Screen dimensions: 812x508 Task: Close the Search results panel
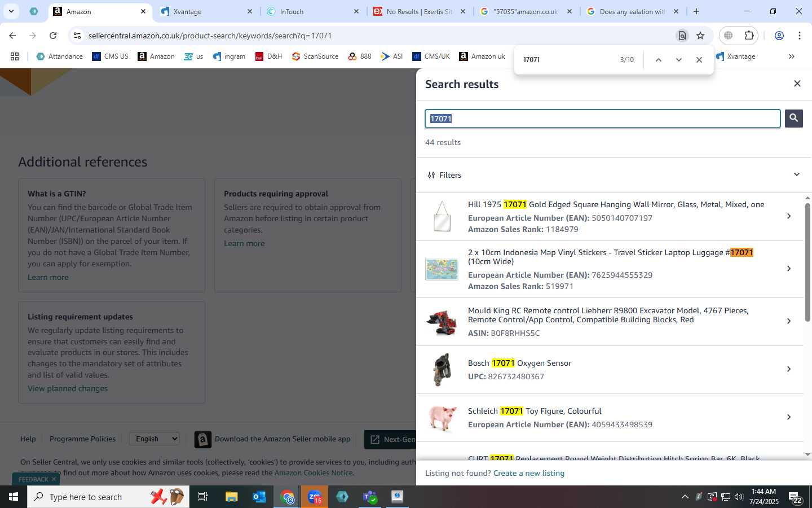[797, 84]
